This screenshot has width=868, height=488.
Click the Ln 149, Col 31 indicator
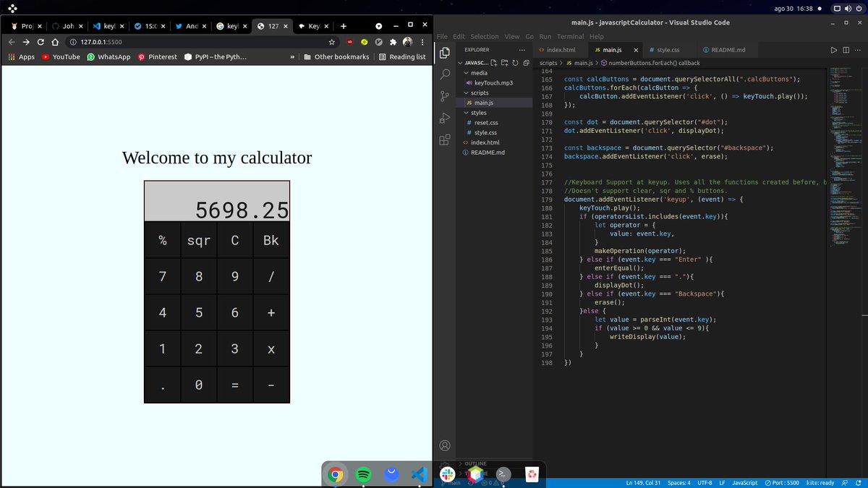tap(643, 482)
